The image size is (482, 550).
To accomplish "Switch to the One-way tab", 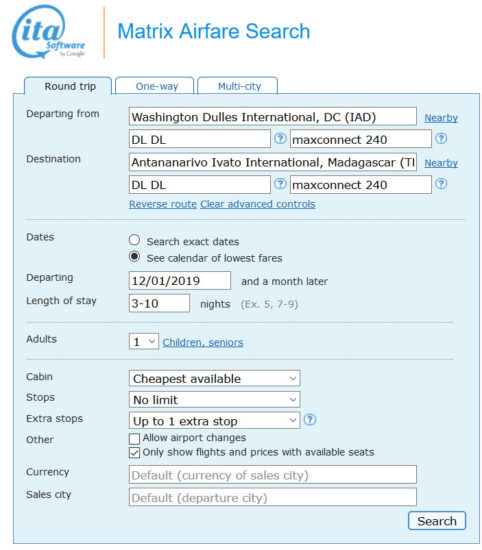I will coord(155,86).
